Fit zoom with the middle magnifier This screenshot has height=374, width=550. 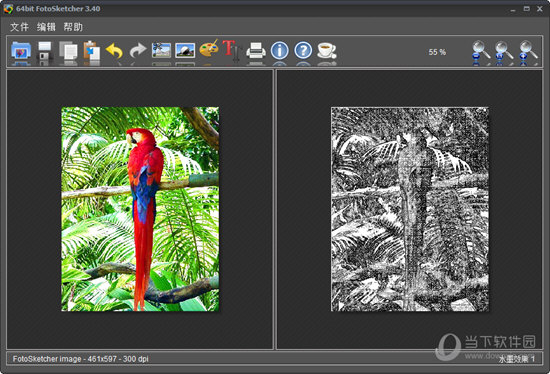[504, 52]
